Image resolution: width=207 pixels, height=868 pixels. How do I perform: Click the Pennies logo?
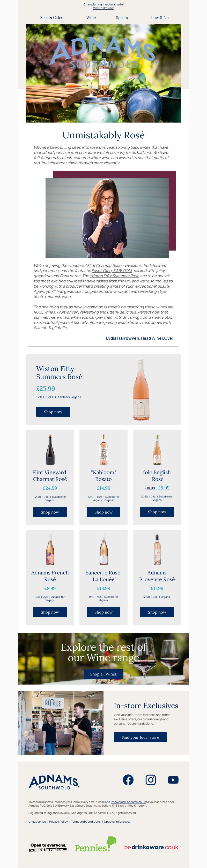click(x=95, y=844)
